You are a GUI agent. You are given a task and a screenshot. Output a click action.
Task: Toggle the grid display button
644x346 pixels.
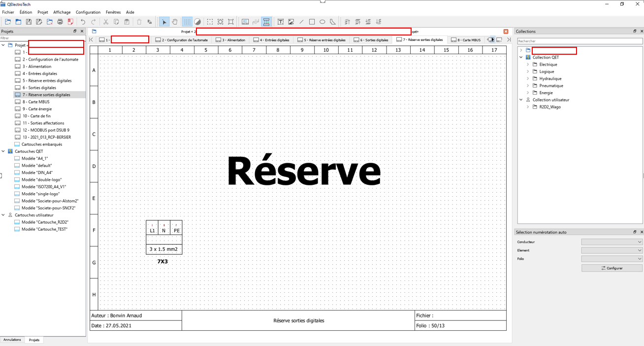pos(187,22)
